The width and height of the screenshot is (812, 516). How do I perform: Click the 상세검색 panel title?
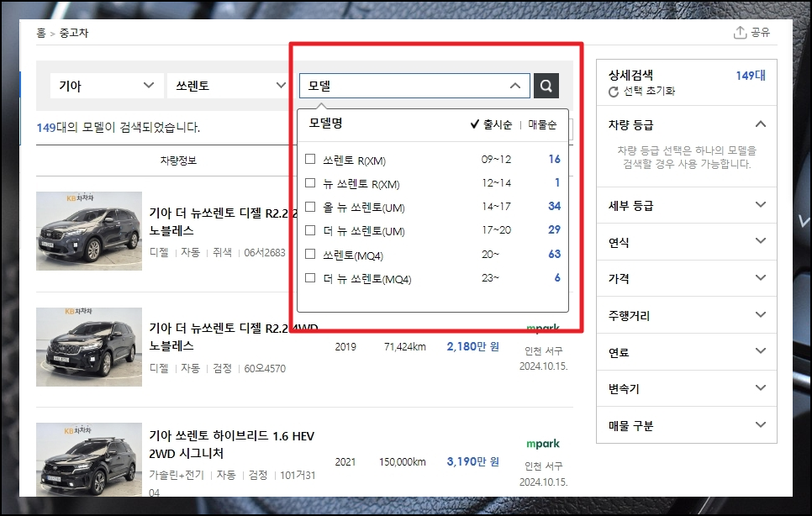tap(630, 76)
